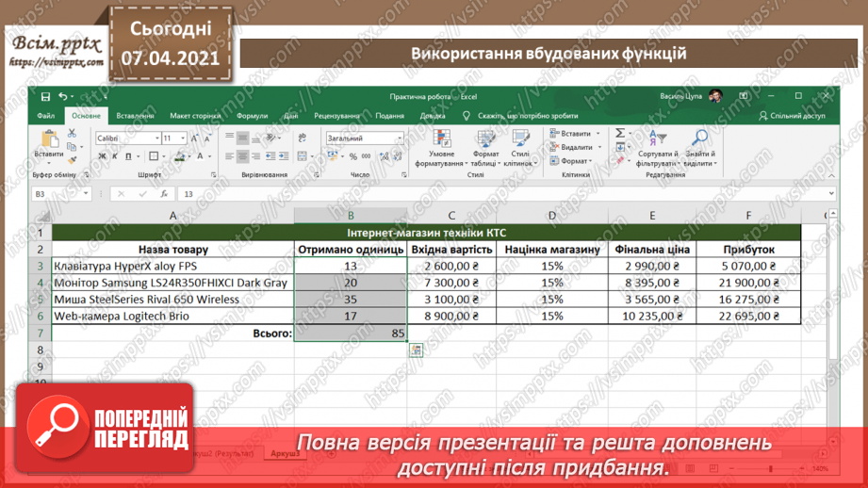Viewport: 868px width, 488px height.
Task: Click the Quick Analysis icon below the selection
Action: tap(417, 350)
